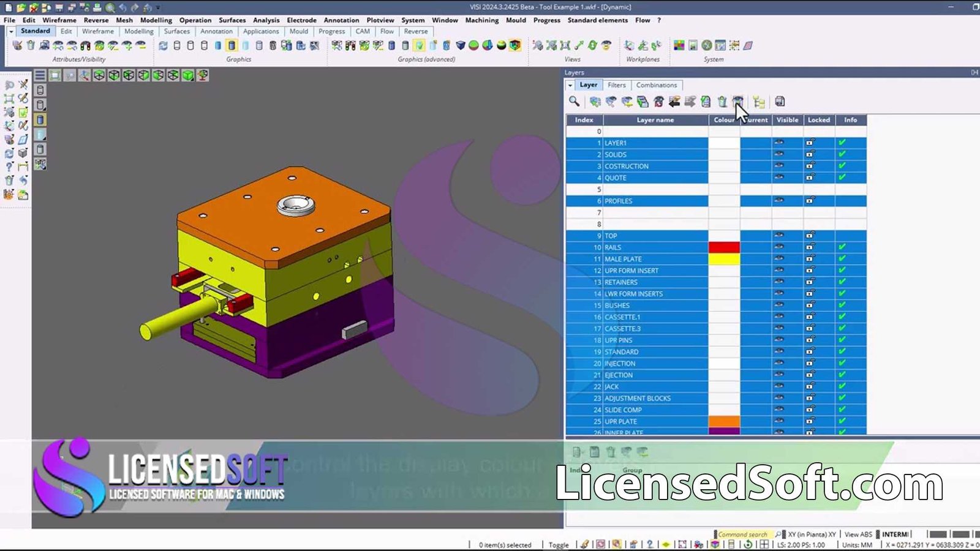The height and width of the screenshot is (551, 980).
Task: Select the ADJUSTMENT BLOCKS layer row
Action: 716,399
